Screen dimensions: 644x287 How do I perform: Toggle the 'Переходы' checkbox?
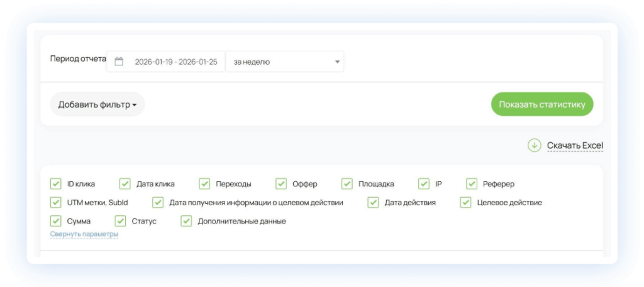coord(204,184)
